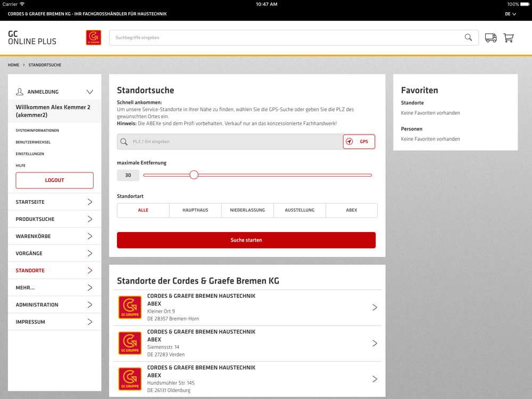Open the Systeminformationen link
The image size is (532, 399).
37,131
